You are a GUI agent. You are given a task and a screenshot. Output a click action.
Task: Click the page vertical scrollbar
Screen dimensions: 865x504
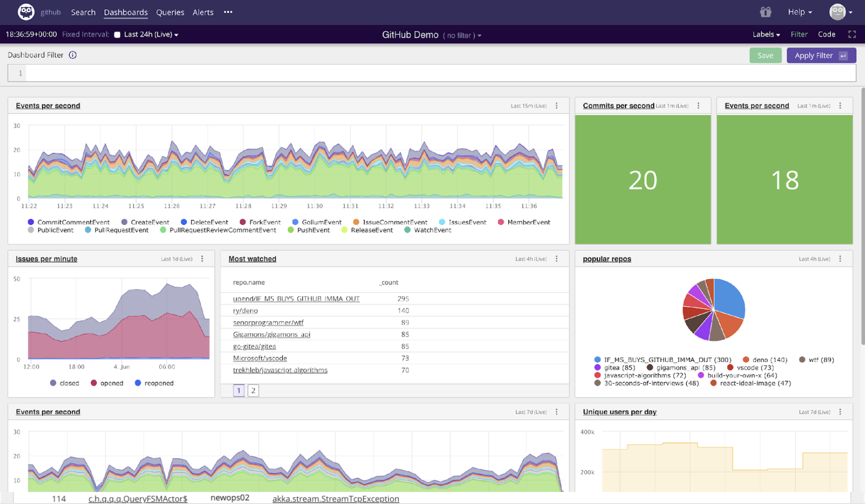[x=862, y=216]
